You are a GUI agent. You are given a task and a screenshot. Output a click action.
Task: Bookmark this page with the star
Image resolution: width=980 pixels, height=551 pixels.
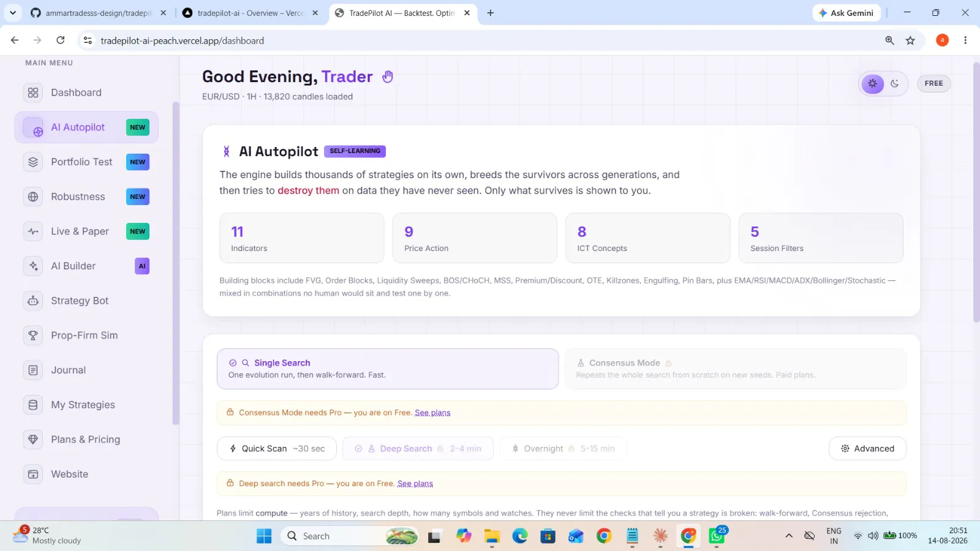click(x=910, y=40)
